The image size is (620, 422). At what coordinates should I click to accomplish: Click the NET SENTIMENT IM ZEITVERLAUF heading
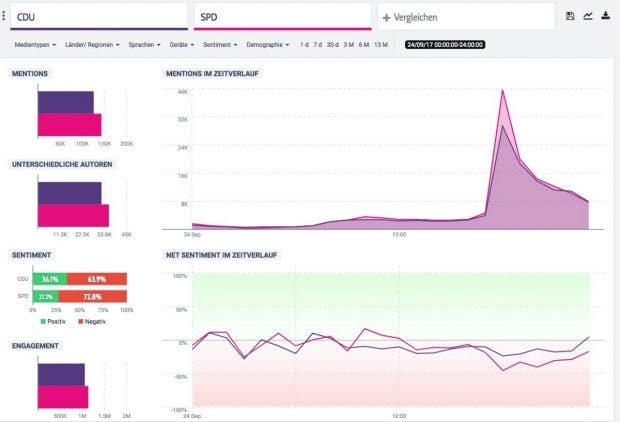point(221,255)
